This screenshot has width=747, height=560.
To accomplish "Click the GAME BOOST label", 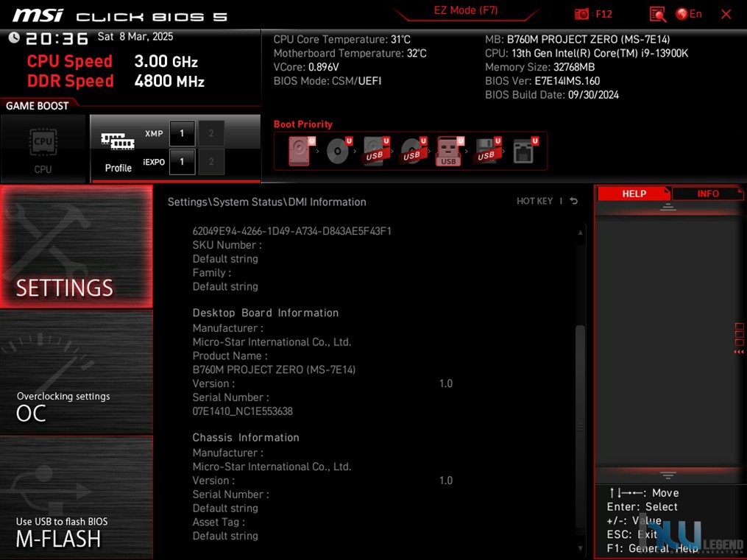I will coord(37,106).
